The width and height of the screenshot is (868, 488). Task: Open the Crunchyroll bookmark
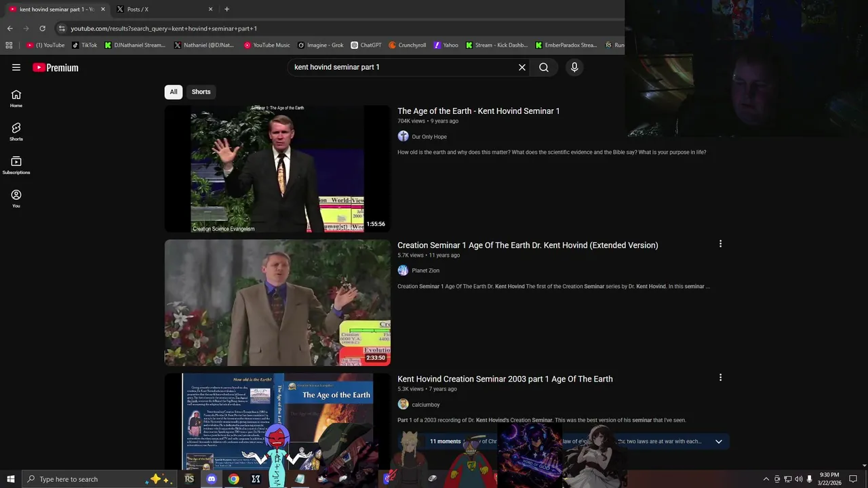click(x=407, y=45)
